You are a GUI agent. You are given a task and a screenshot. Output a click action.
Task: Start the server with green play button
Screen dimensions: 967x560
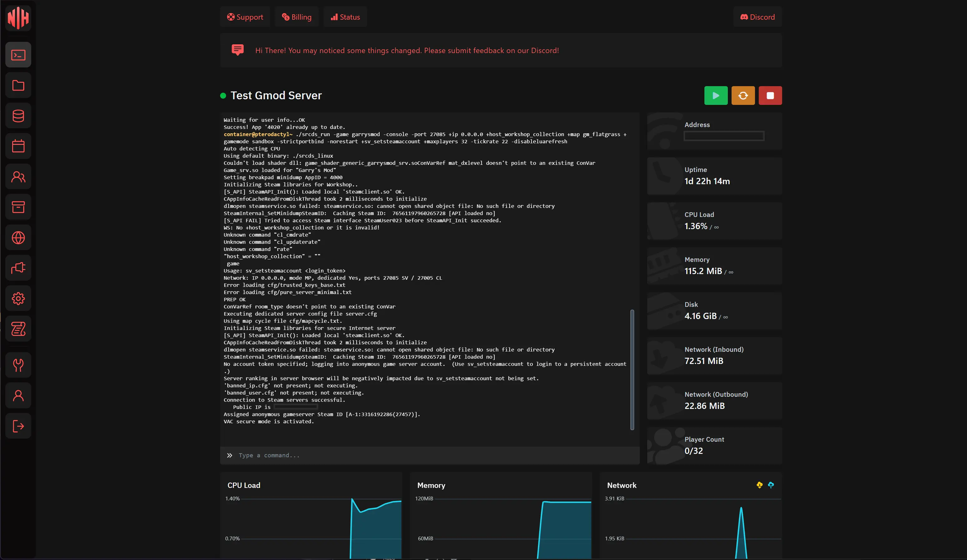[x=716, y=96]
